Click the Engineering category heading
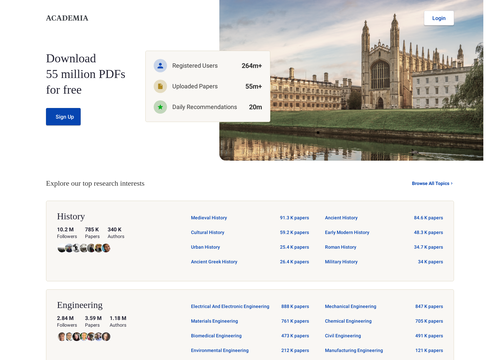The width and height of the screenshot is (500, 360). coord(80,305)
